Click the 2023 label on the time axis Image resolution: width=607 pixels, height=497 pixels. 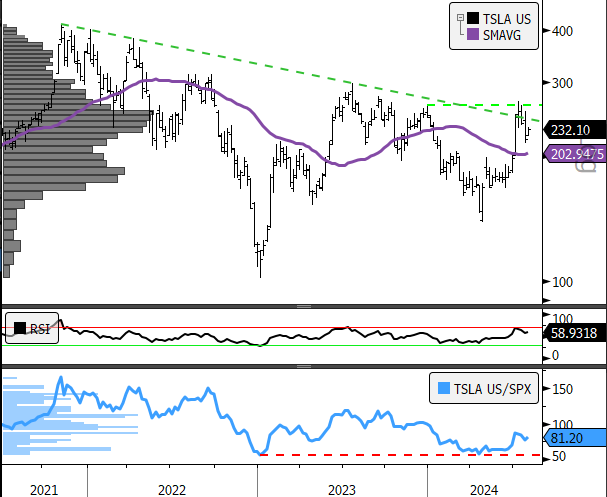coord(342,490)
